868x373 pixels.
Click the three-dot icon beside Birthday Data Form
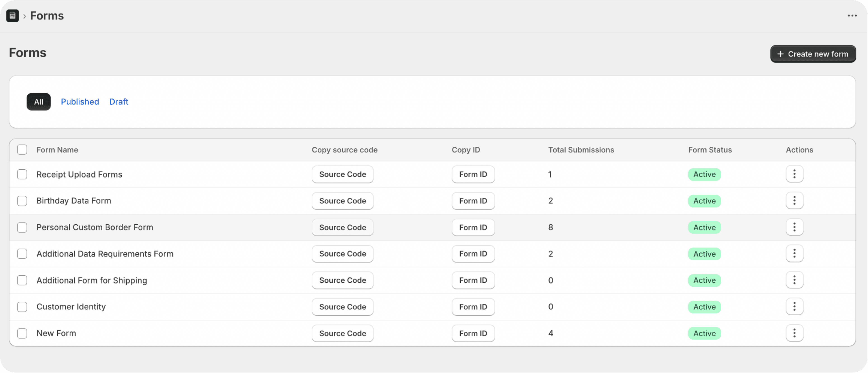point(794,201)
